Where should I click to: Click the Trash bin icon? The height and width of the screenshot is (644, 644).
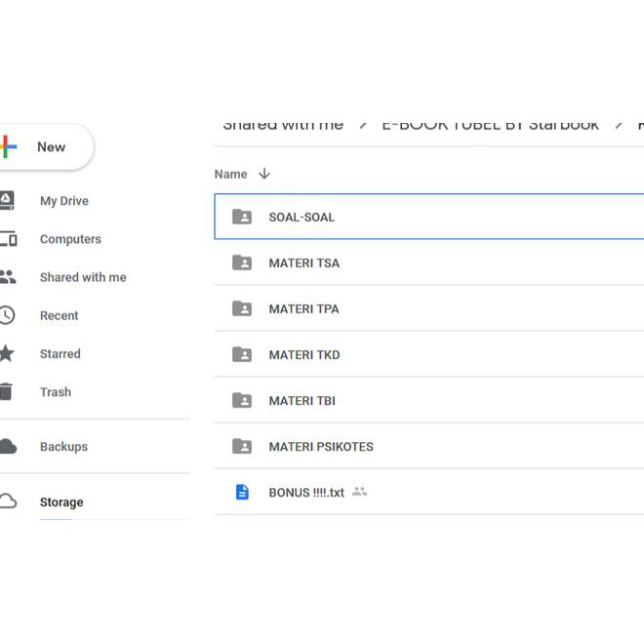7,392
